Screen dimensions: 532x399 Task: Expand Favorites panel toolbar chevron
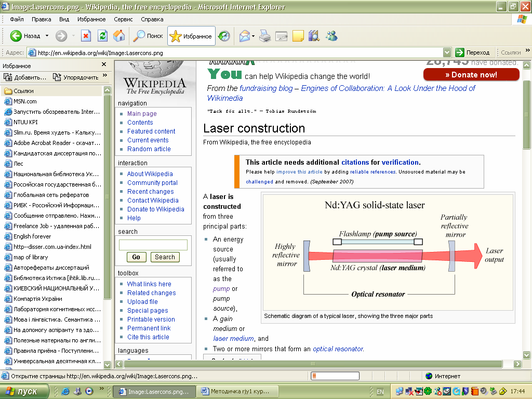[105, 75]
